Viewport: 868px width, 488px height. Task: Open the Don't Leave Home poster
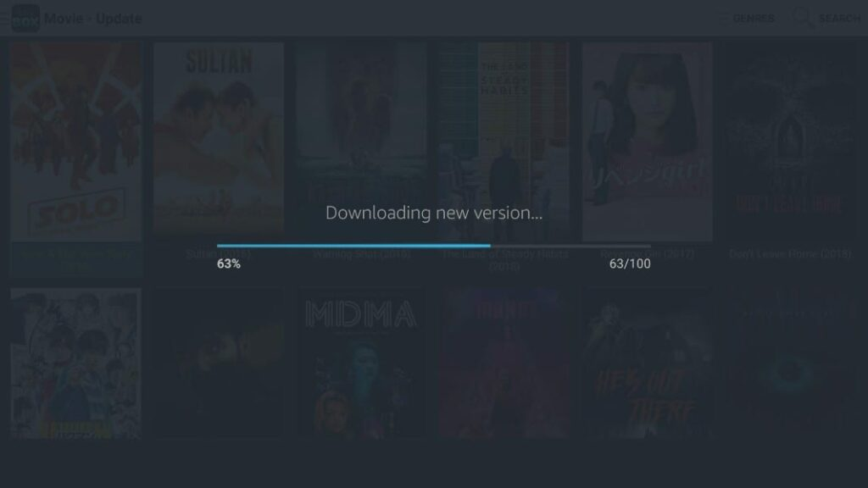(790, 141)
